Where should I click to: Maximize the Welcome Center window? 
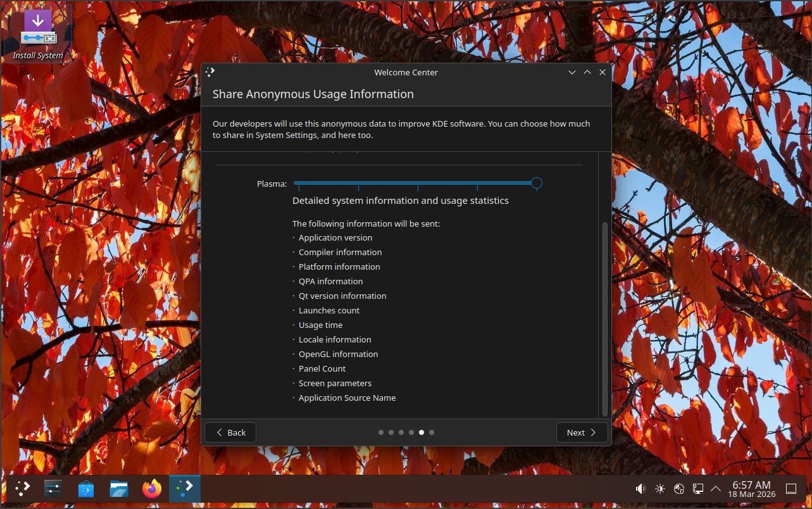(x=587, y=72)
